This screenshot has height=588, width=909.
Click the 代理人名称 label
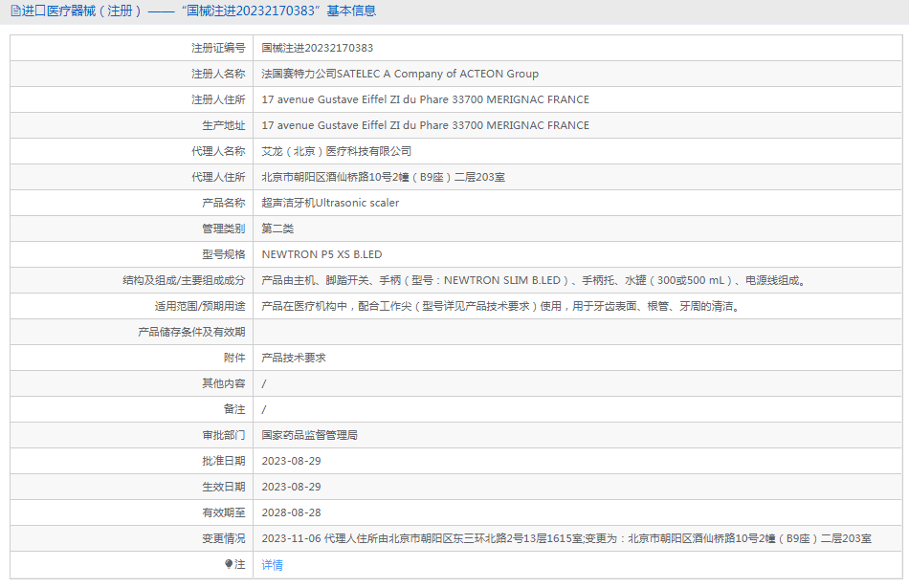(218, 151)
